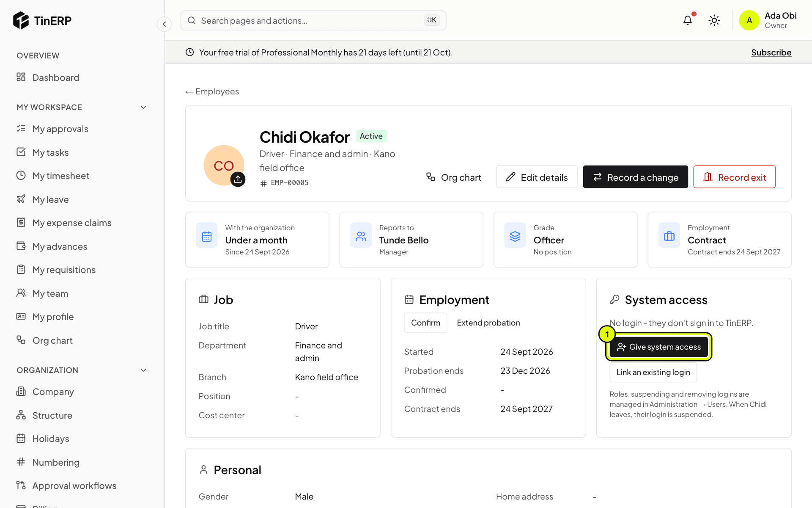
Task: Click the Active status badge
Action: pyautogui.click(x=371, y=136)
